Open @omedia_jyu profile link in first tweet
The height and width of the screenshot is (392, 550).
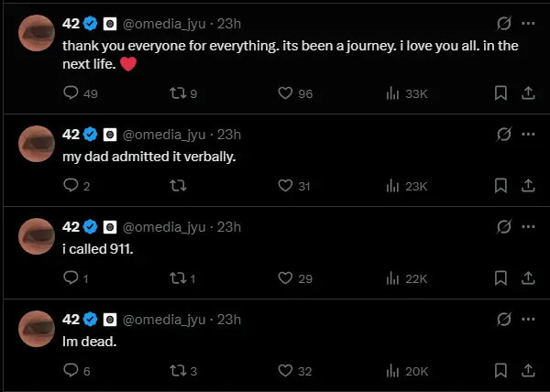click(x=164, y=23)
